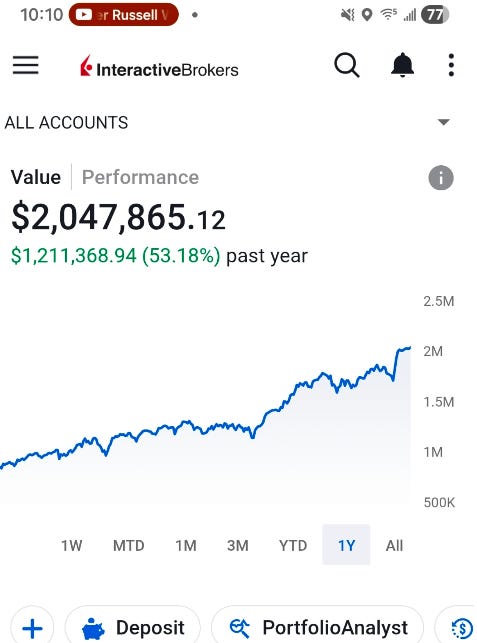Viewport: 477px width, 643px height.
Task: Switch to the Value tab
Action: pos(36,177)
